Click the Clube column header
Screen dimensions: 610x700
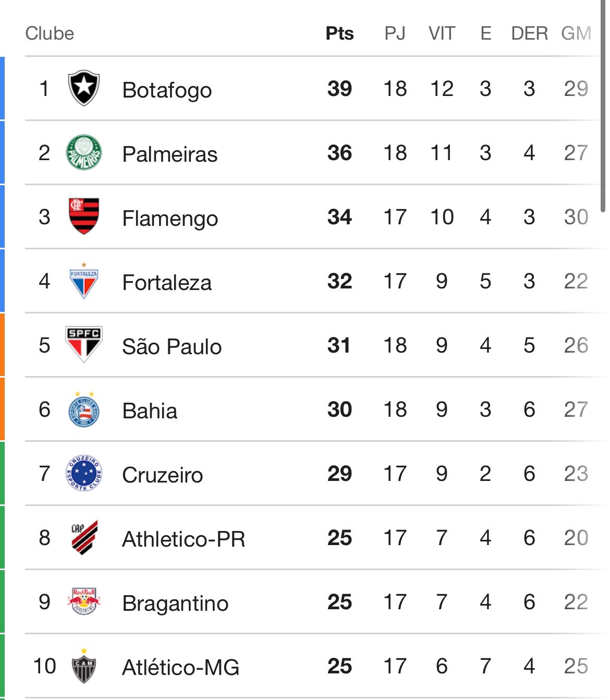click(50, 33)
